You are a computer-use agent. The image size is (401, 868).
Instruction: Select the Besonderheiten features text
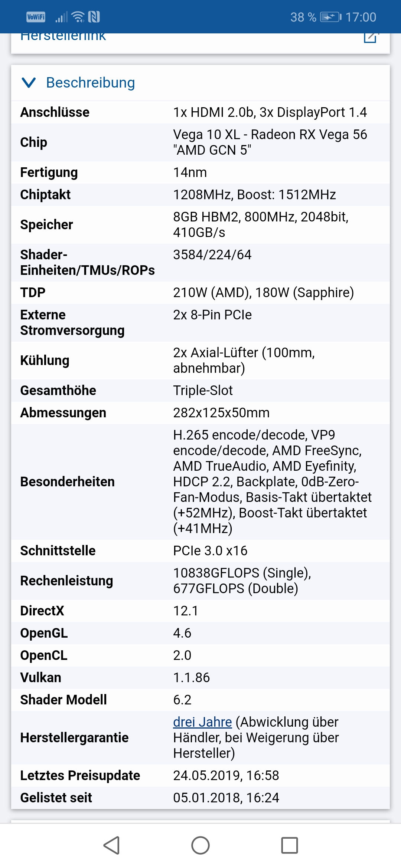(273, 481)
